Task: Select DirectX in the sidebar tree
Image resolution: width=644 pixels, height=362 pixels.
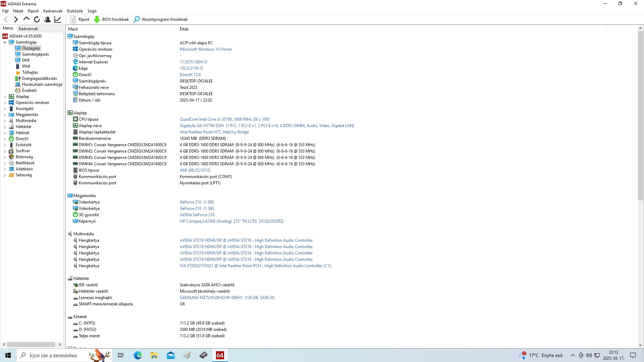Action: tap(22, 139)
